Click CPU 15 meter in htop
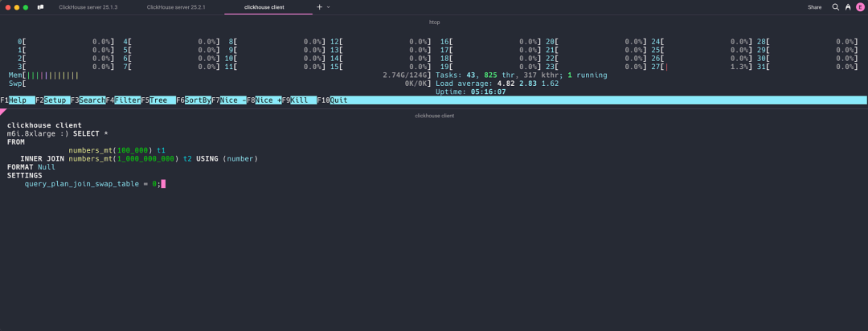The height and width of the screenshot is (331, 868). (x=381, y=67)
